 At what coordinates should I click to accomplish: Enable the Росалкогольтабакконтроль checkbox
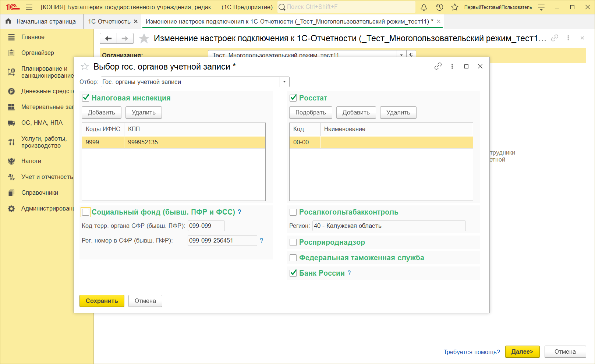coord(293,212)
